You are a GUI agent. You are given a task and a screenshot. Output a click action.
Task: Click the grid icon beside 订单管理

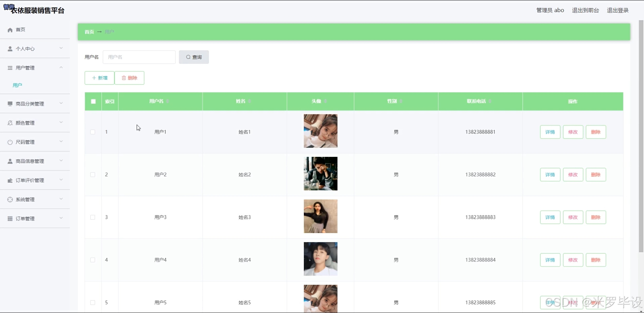click(10, 219)
